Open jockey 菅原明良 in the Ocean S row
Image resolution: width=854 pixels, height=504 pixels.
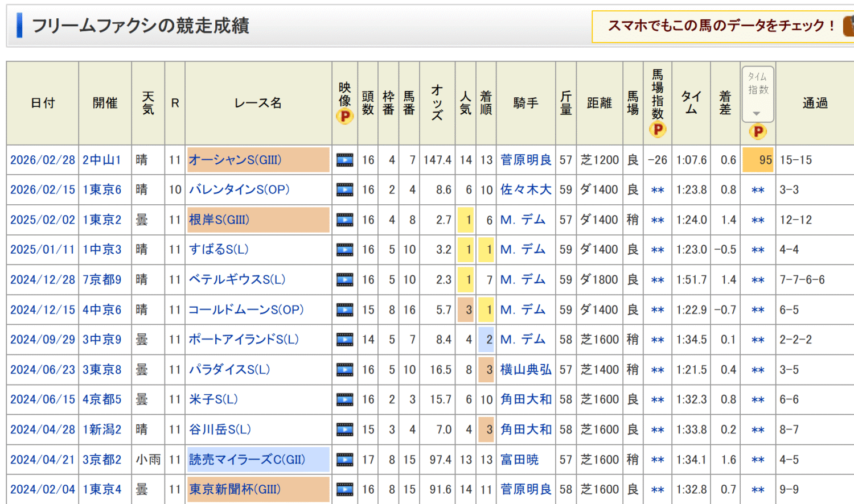click(x=525, y=160)
